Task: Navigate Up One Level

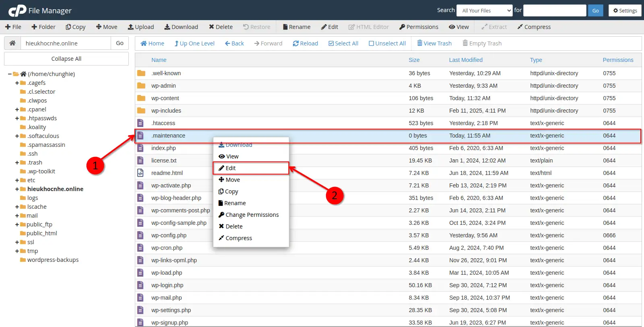Action: (x=194, y=43)
